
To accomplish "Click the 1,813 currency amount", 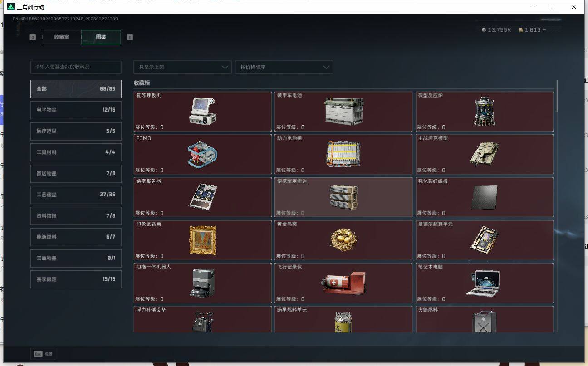I will pyautogui.click(x=533, y=30).
